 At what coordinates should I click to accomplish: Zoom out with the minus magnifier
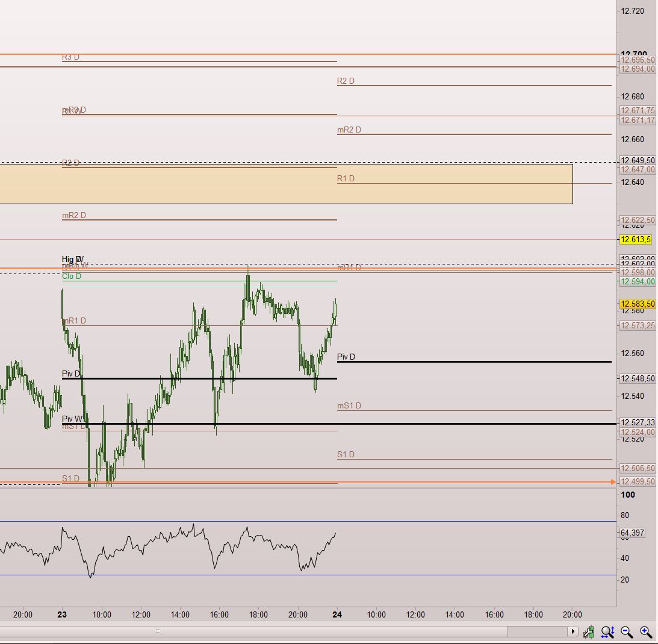click(x=627, y=631)
